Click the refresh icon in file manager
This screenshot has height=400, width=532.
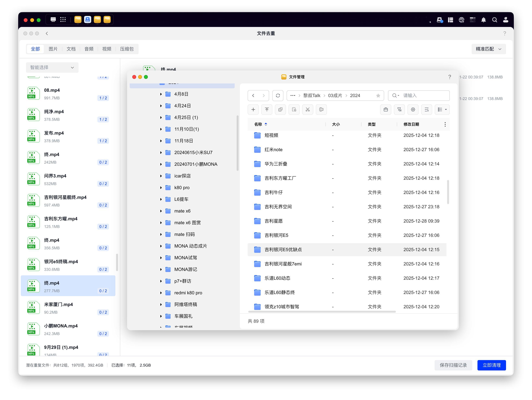[278, 95]
